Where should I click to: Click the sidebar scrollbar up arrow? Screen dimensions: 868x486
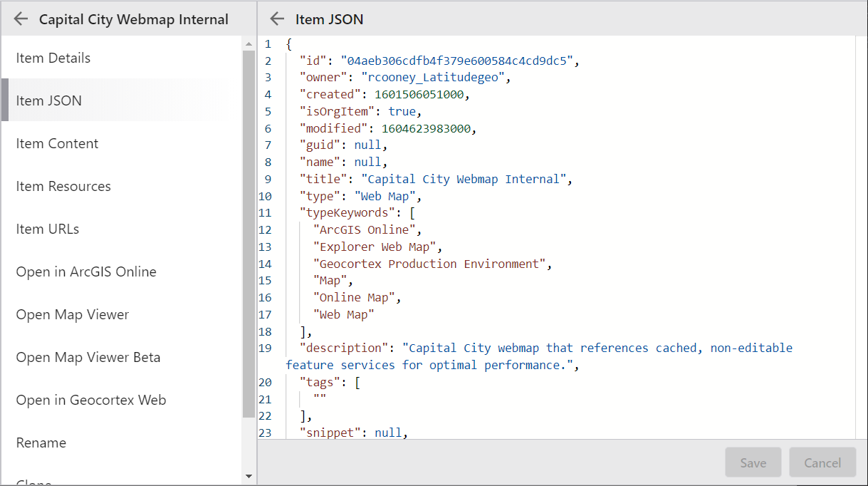click(x=249, y=43)
